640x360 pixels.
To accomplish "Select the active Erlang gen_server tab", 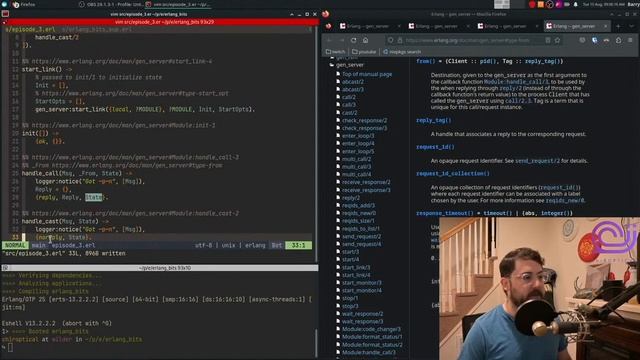I will (x=576, y=26).
